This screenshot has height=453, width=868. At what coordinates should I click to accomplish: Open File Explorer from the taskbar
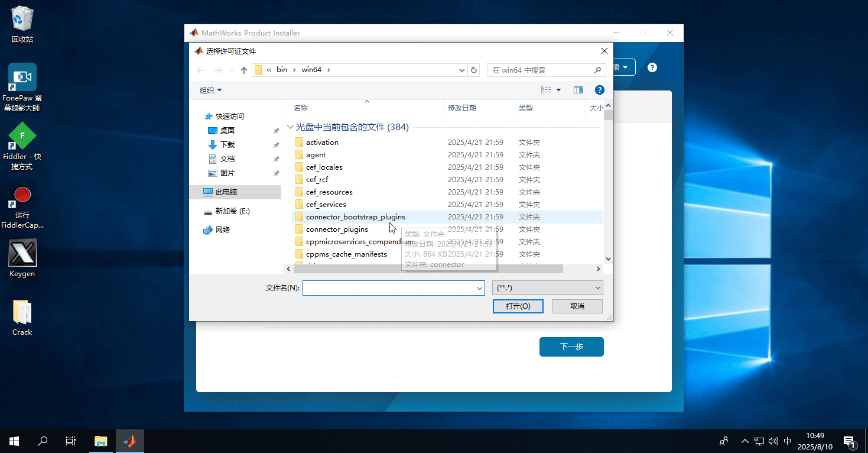click(x=101, y=441)
